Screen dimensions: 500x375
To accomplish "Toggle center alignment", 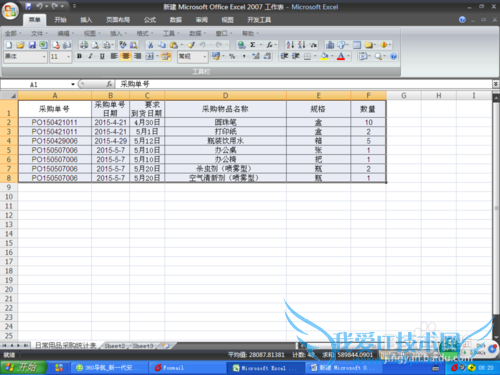I will [126, 56].
